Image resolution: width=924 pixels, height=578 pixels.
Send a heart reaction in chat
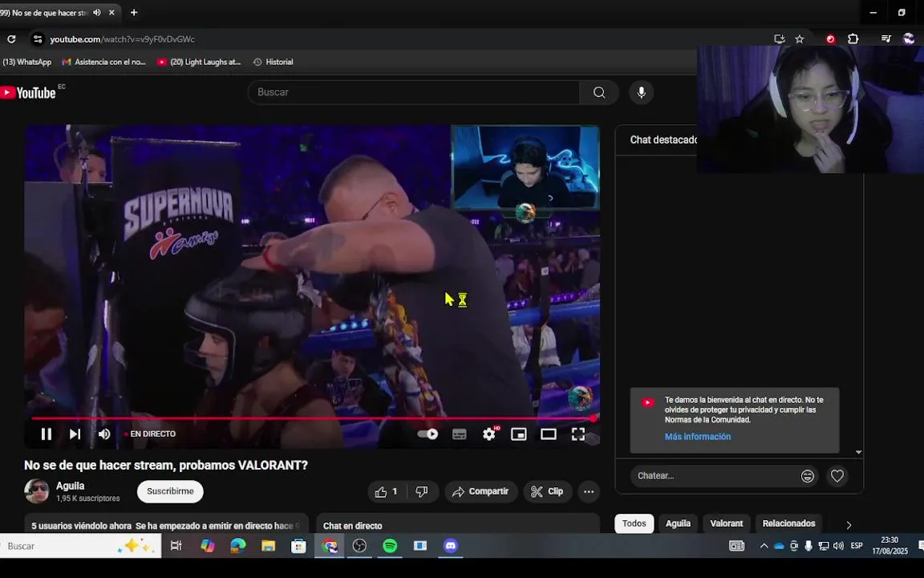(x=837, y=475)
